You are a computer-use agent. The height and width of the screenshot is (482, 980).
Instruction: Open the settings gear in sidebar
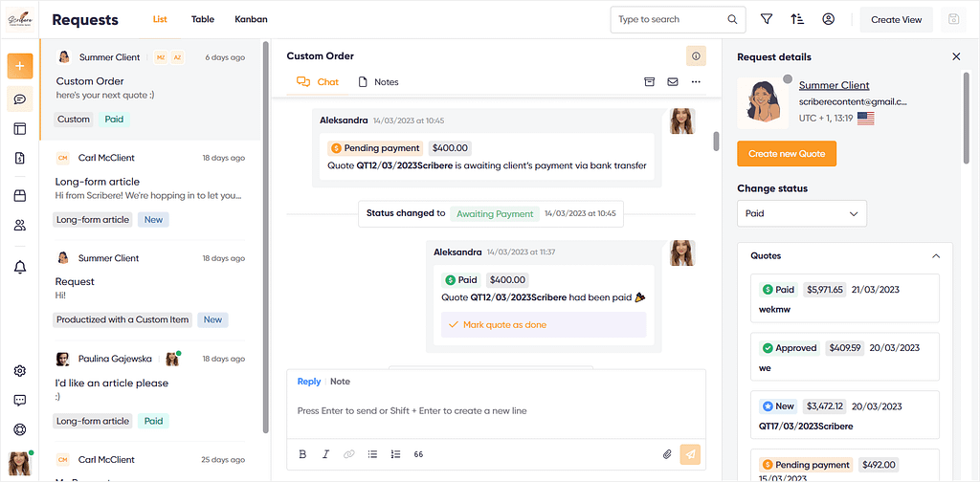[x=20, y=371]
